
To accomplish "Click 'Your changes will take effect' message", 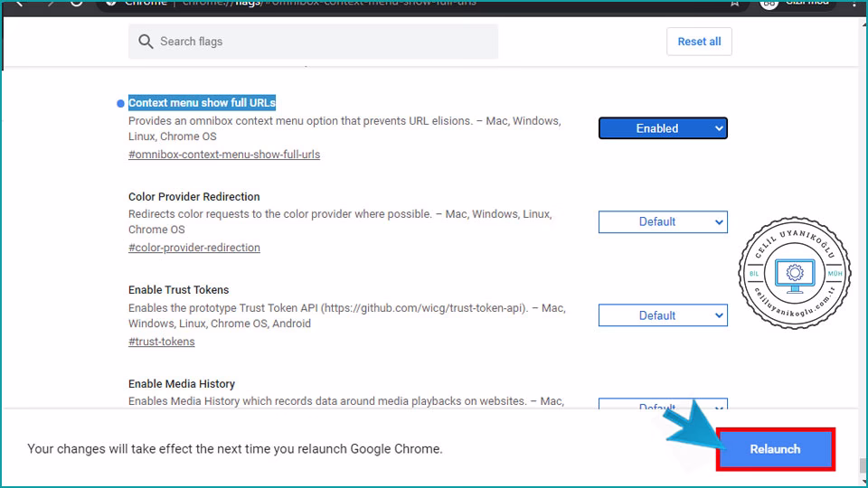I will click(x=235, y=449).
